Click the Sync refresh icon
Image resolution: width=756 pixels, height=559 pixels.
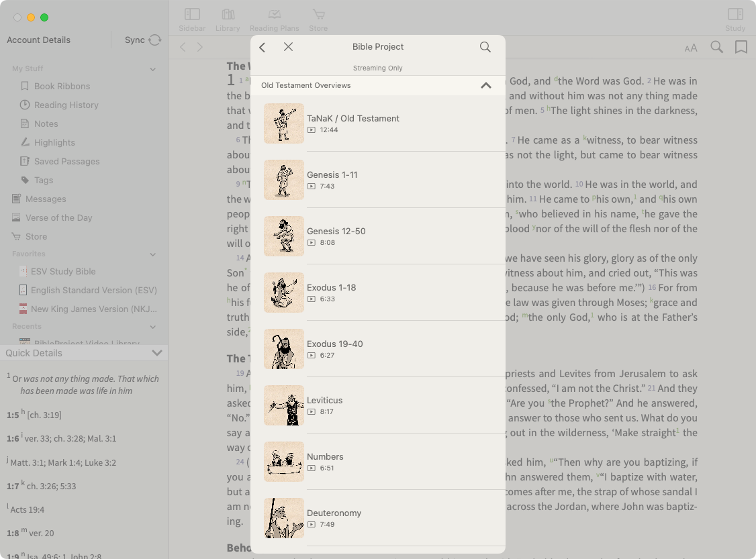point(155,40)
